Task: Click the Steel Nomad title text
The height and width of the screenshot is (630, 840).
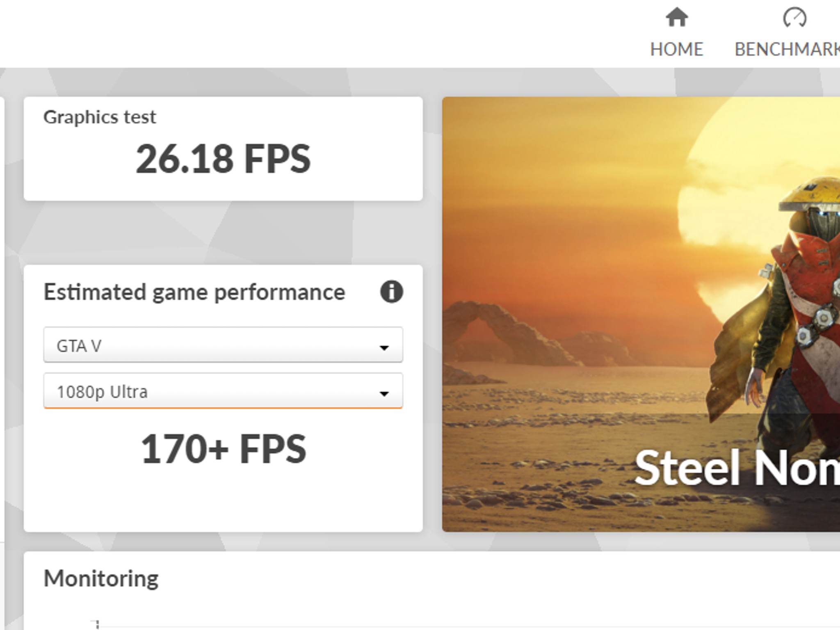Action: [737, 468]
